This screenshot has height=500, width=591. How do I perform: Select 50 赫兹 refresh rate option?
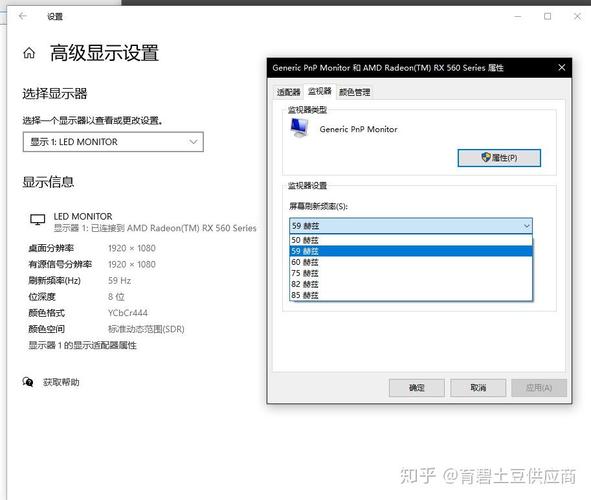pyautogui.click(x=411, y=240)
